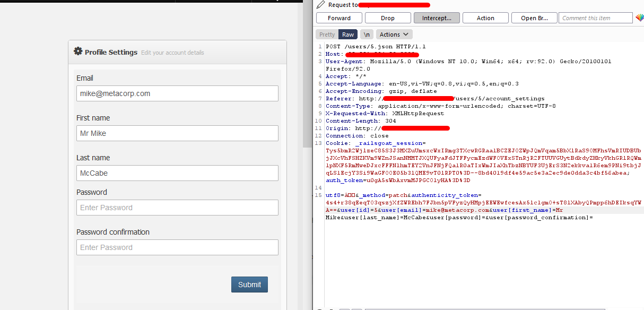This screenshot has width=644, height=310.
Task: Click the "Connection: close" line
Action: click(x=357, y=136)
